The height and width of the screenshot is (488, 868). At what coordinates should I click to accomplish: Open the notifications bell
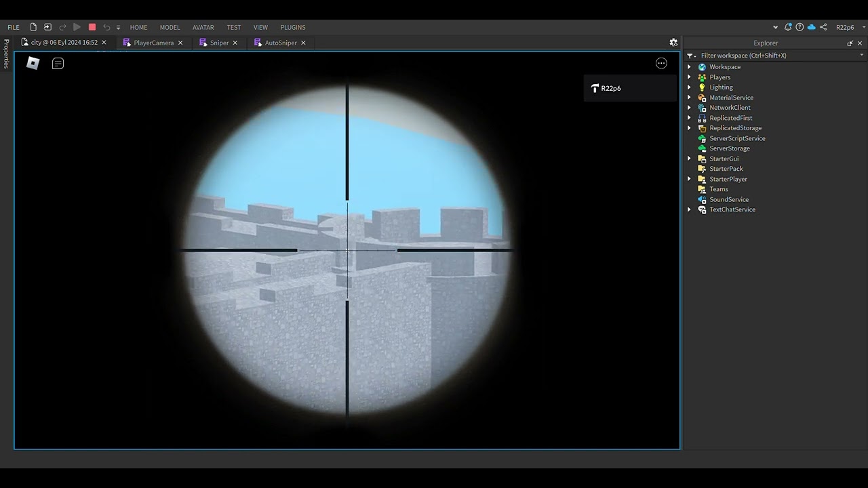tap(788, 27)
